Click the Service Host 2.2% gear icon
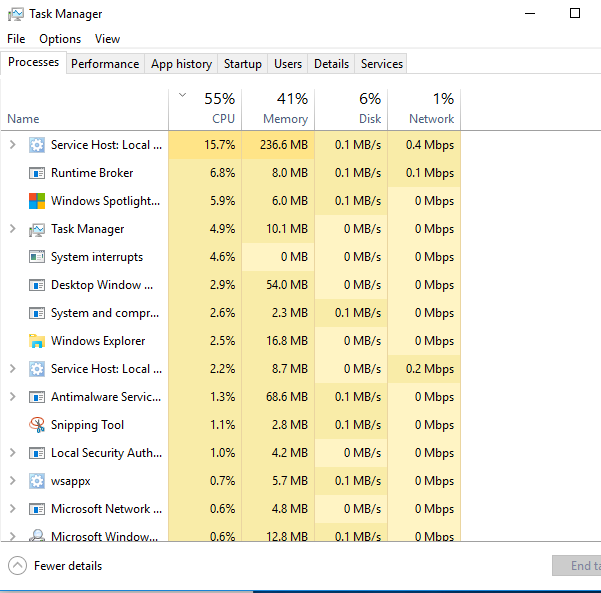 37,369
